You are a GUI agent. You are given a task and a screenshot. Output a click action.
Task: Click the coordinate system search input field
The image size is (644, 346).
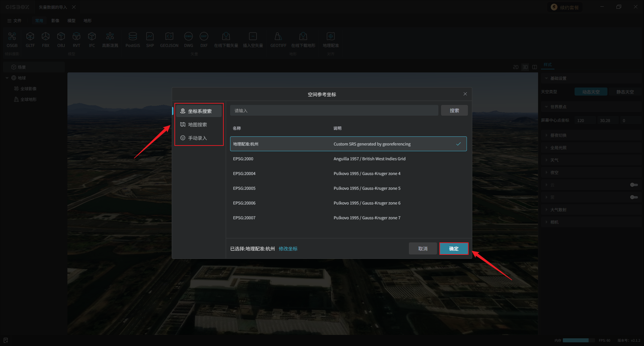[334, 111]
